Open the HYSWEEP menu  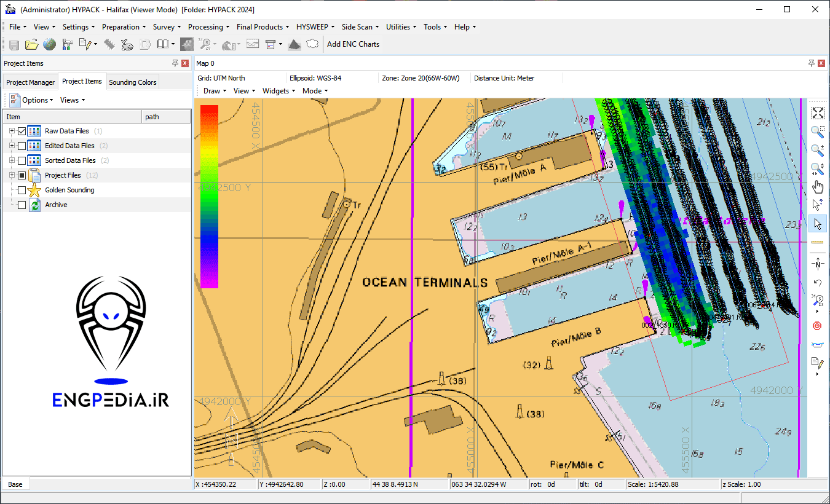(x=315, y=27)
